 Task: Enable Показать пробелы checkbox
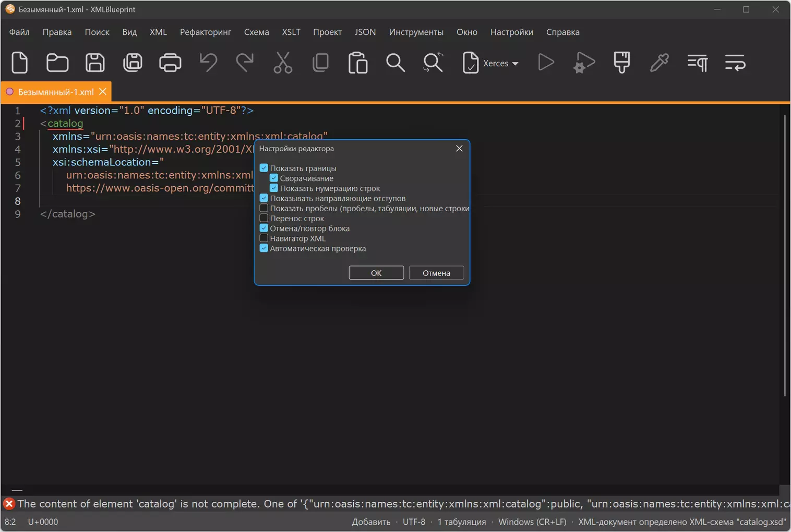[264, 208]
